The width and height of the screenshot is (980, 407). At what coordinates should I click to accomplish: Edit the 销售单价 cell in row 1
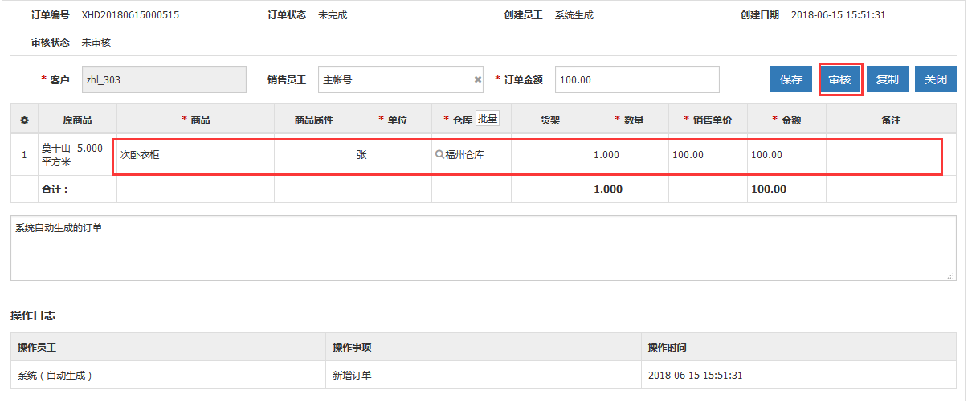click(707, 155)
